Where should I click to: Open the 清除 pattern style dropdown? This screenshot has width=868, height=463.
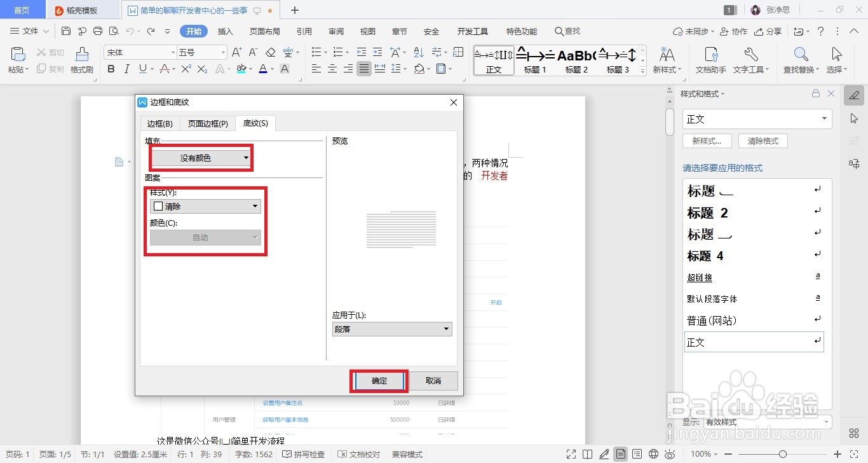[205, 206]
